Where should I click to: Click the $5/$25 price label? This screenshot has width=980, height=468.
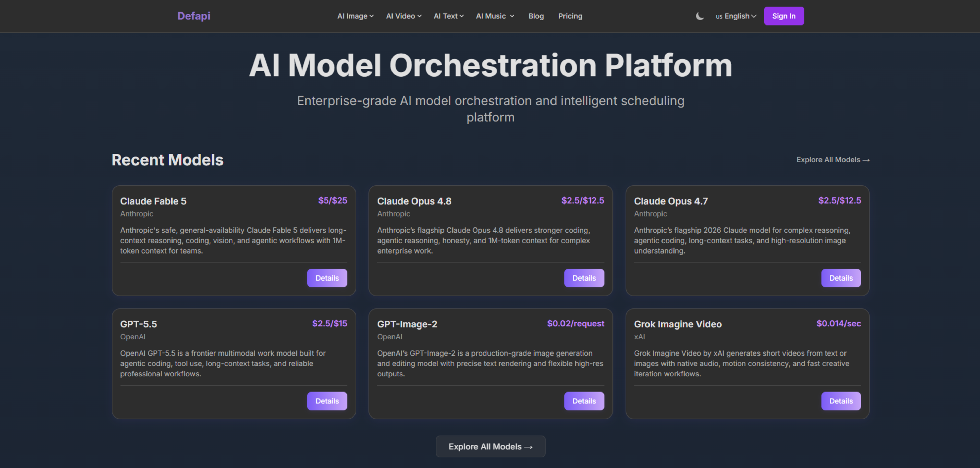point(333,200)
